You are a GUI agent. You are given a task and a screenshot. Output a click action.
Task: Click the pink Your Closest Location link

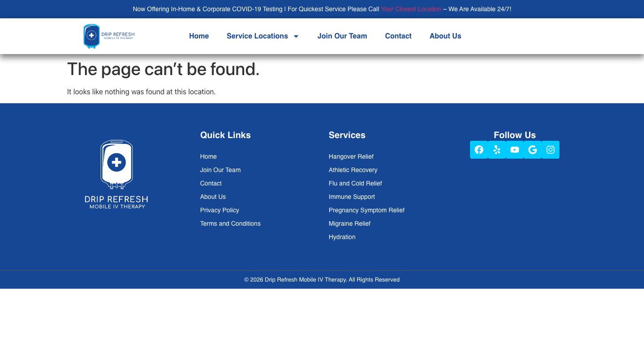coord(411,9)
